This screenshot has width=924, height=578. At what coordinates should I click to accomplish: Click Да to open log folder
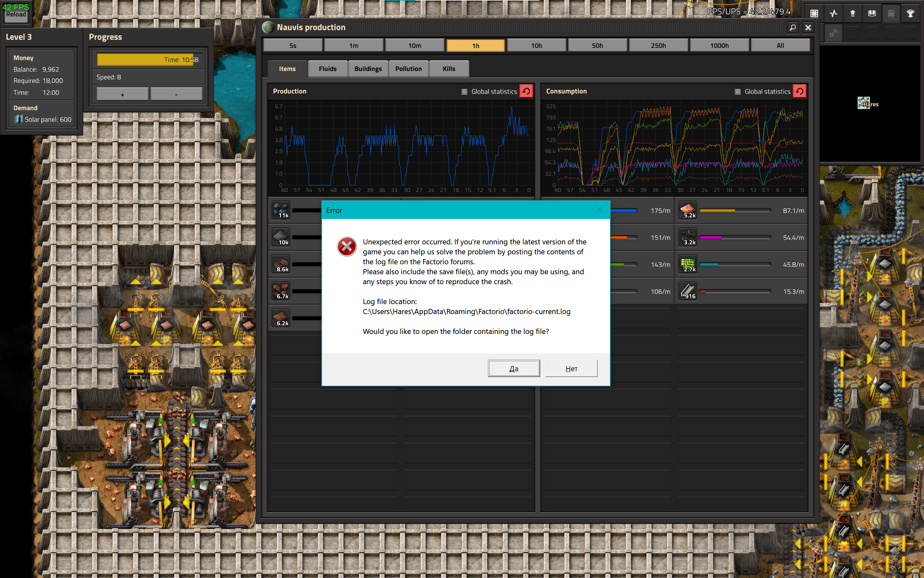[x=514, y=369]
